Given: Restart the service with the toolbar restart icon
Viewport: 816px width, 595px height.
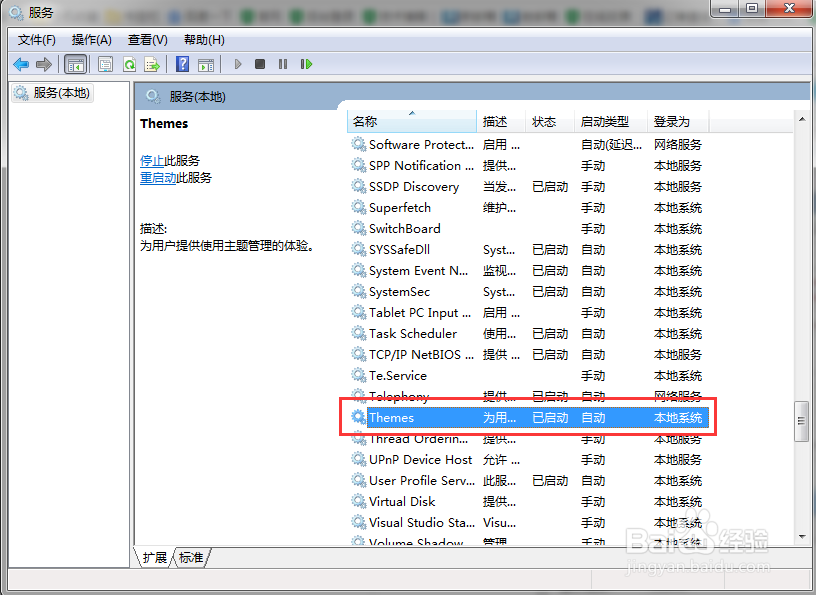Looking at the screenshot, I should coord(307,64).
